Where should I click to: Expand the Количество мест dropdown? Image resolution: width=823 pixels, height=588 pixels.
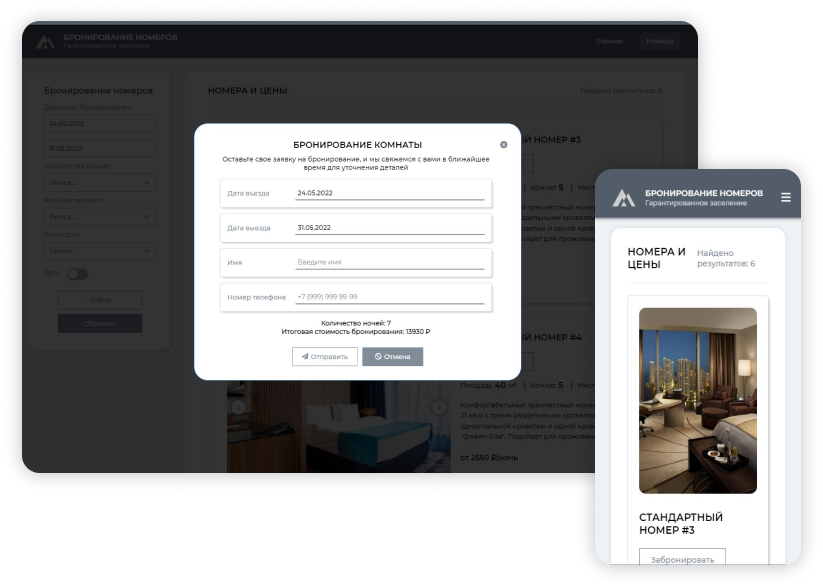(100, 217)
